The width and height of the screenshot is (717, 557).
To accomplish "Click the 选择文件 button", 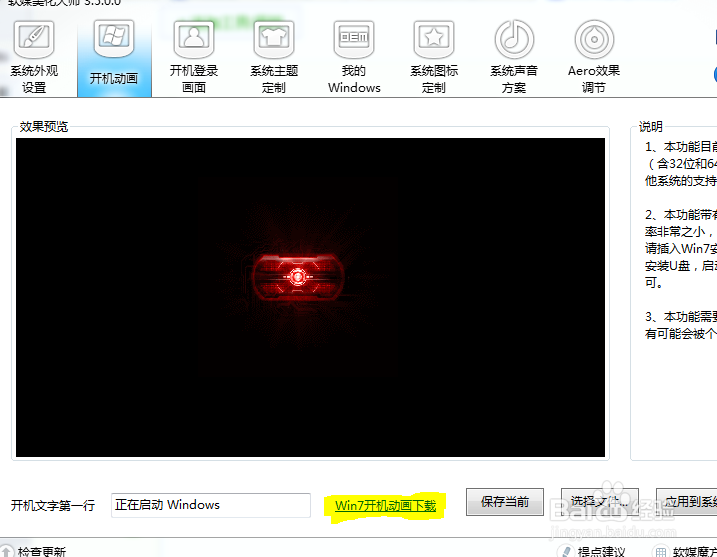I will point(599,502).
